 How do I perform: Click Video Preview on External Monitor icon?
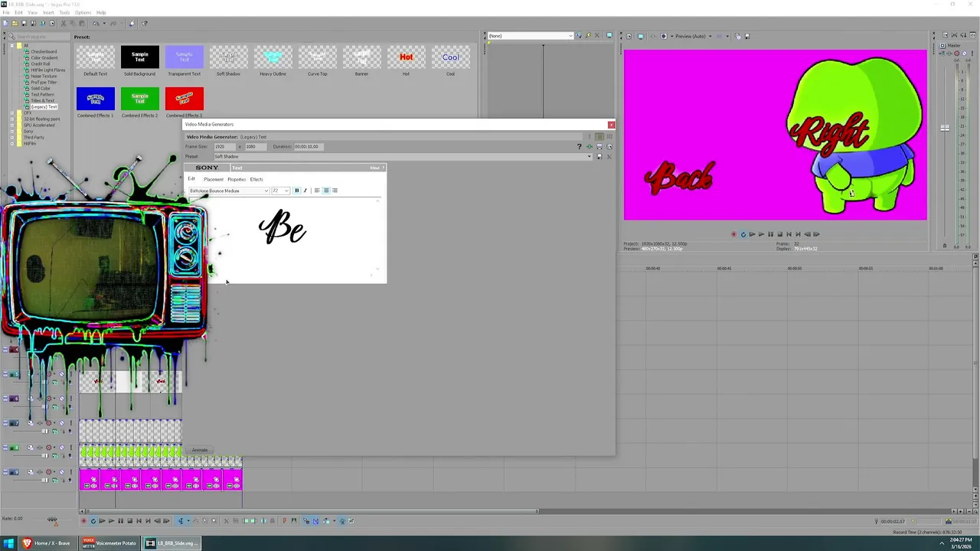point(641,36)
